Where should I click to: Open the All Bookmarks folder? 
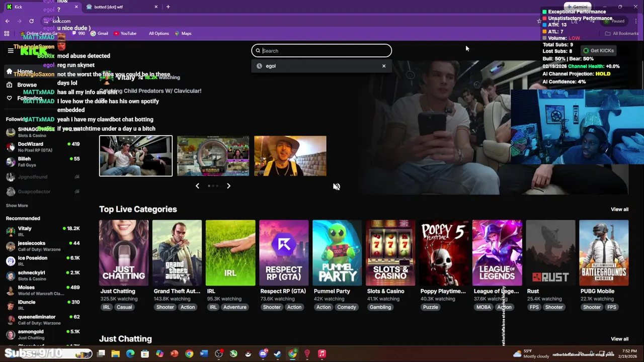coord(622,34)
